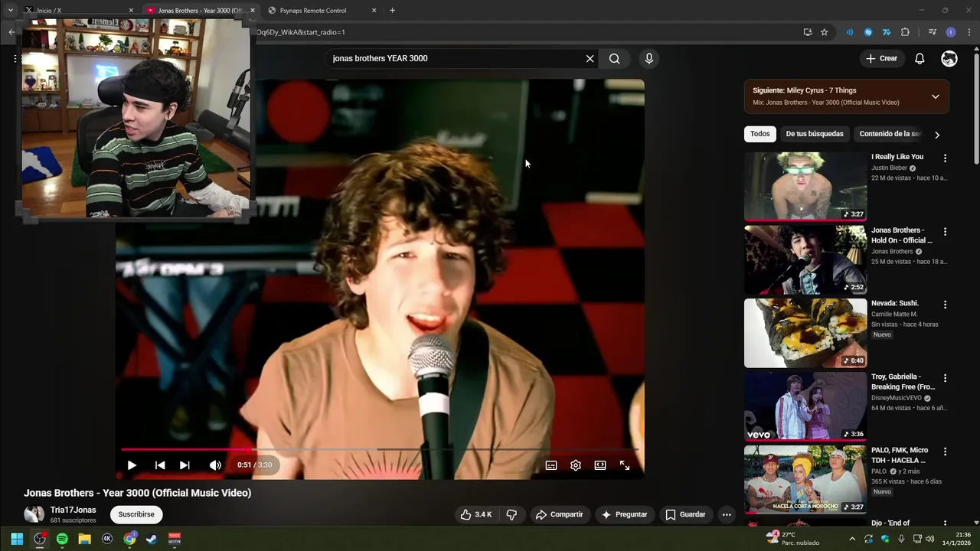
Task: Open the weather widget showing 27°C
Action: tap(792, 539)
